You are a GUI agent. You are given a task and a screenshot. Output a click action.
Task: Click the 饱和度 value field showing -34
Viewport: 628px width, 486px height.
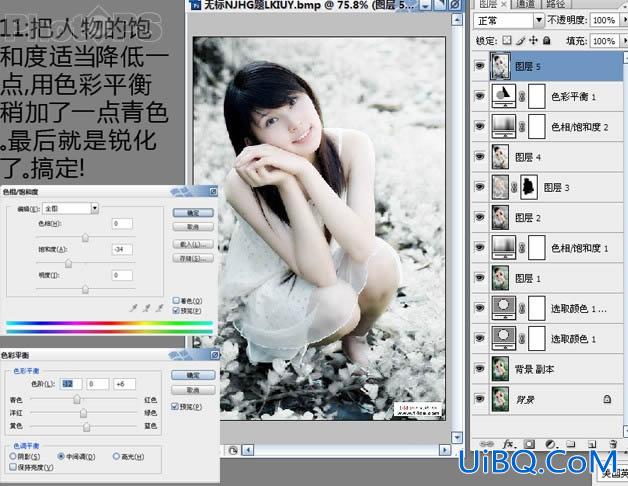point(122,249)
